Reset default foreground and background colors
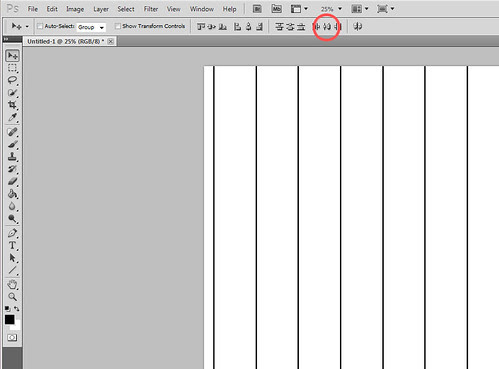Viewport: 499px width, 369px height. pyautogui.click(x=7, y=309)
